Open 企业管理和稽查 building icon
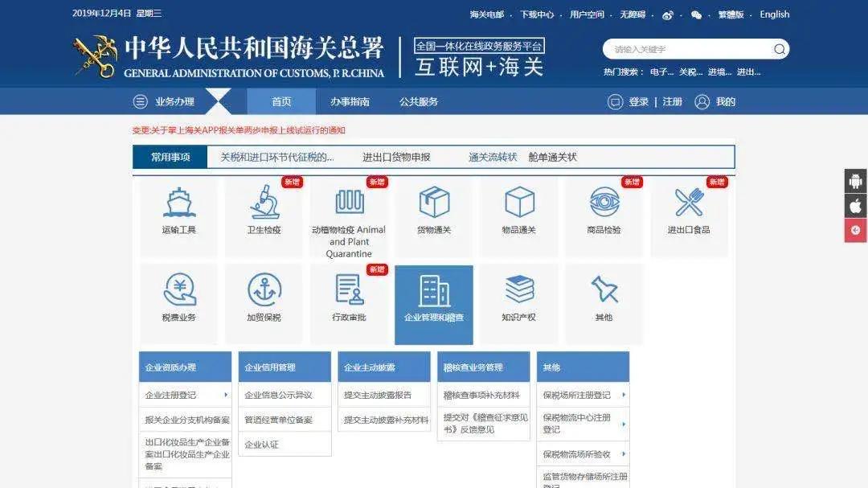868x488 pixels. [434, 291]
